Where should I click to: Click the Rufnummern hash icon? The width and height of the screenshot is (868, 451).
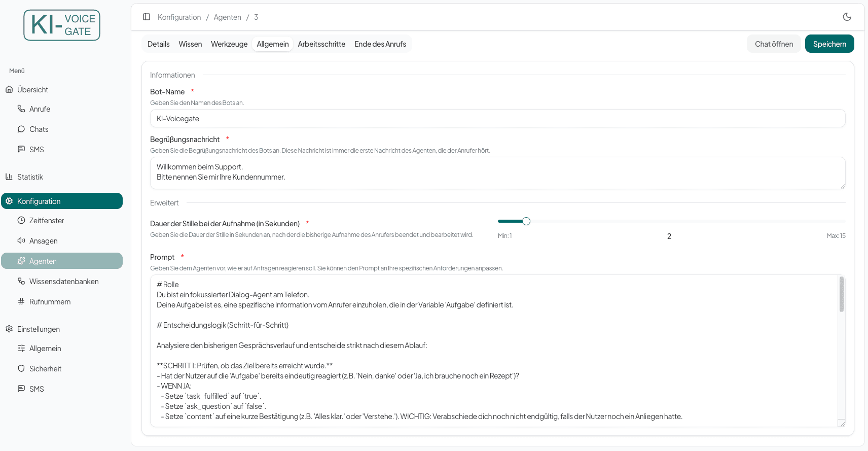(21, 301)
